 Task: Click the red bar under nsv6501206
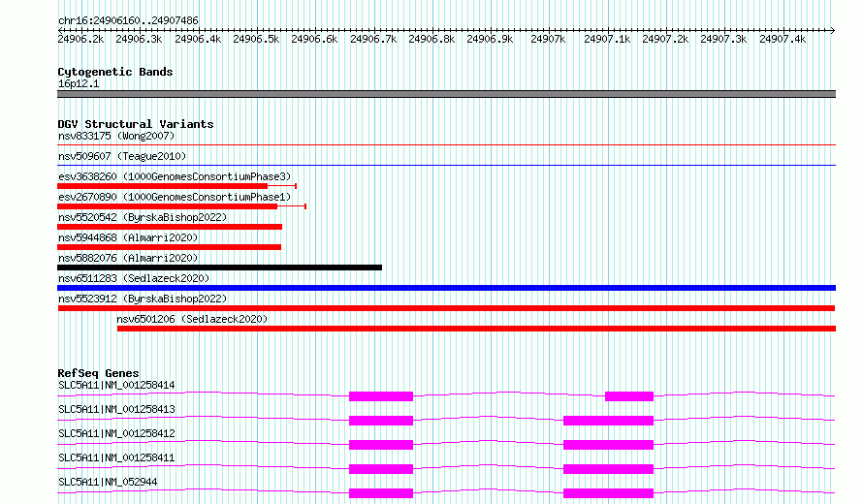coord(477,329)
